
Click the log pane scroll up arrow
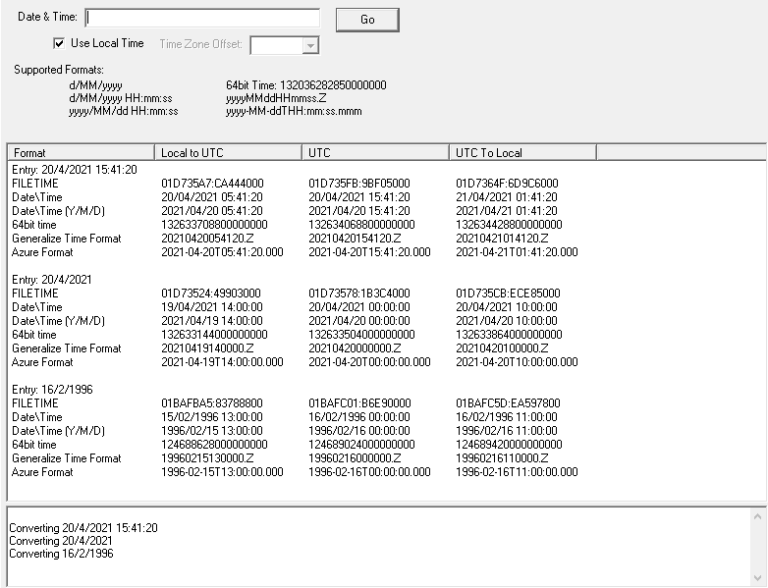coord(757,516)
